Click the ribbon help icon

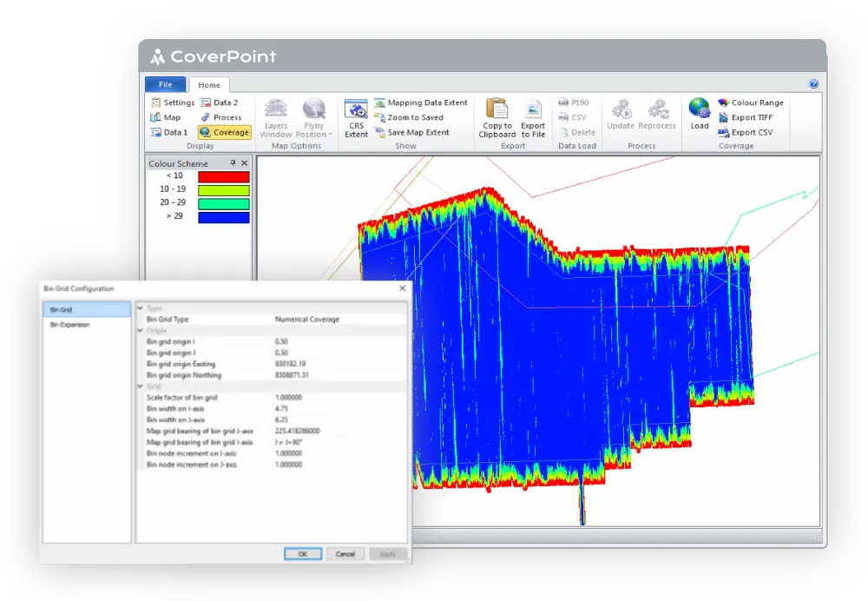[x=813, y=84]
